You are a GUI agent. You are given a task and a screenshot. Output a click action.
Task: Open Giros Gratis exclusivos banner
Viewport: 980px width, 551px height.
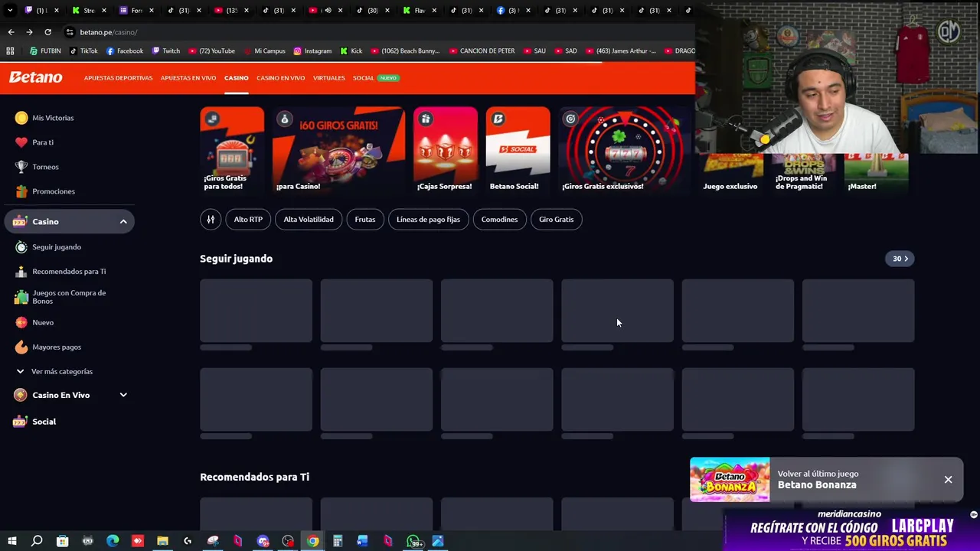click(x=625, y=149)
